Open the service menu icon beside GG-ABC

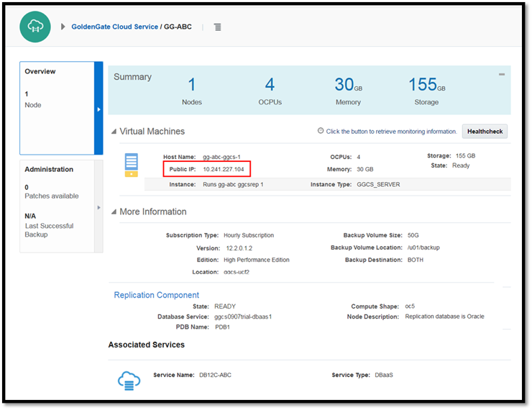pyautogui.click(x=217, y=27)
